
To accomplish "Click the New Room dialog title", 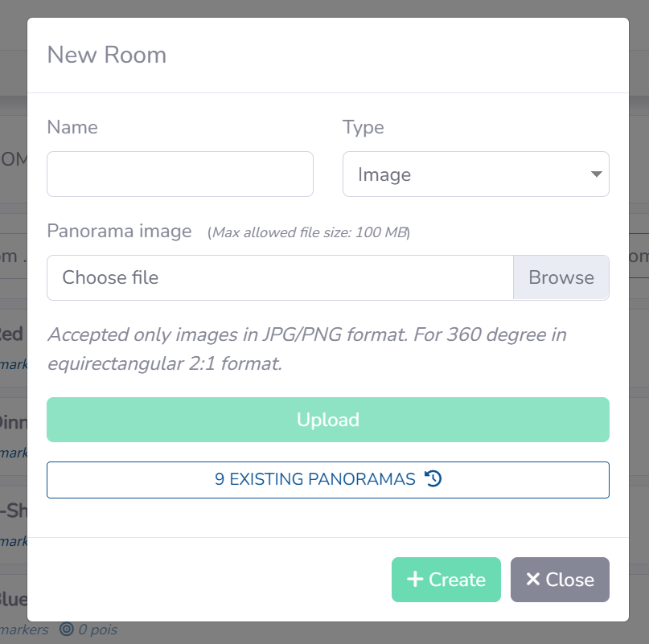I will tap(107, 55).
